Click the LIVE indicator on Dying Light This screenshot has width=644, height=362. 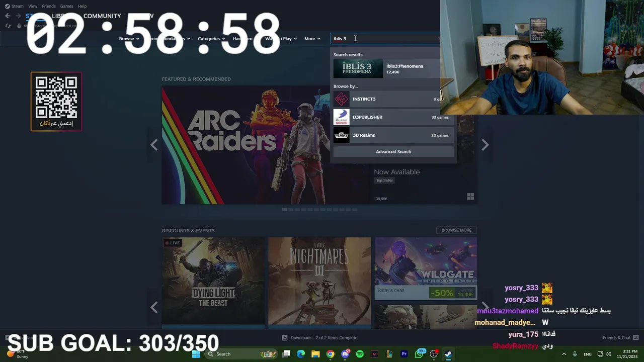[173, 243]
